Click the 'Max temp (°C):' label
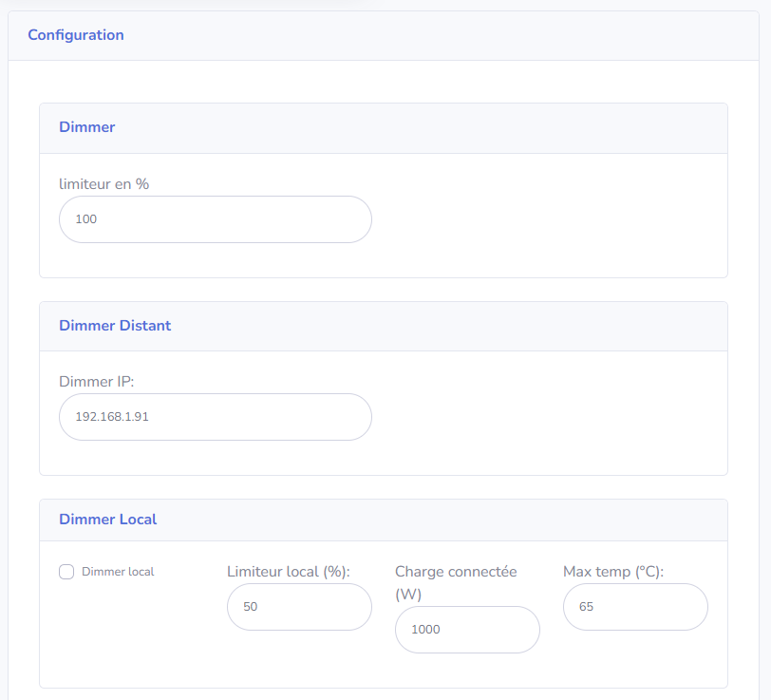 [x=613, y=572]
